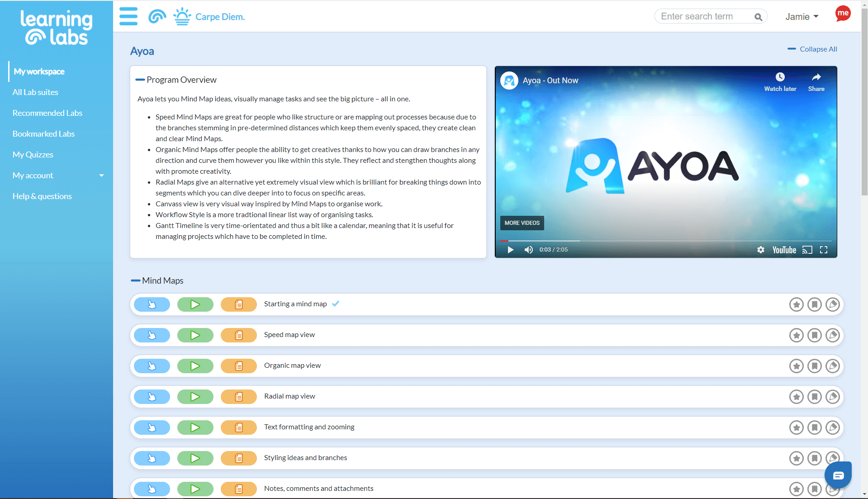Open orange document button for Starting a mind map
Image resolution: width=868 pixels, height=499 pixels.
[x=239, y=304]
